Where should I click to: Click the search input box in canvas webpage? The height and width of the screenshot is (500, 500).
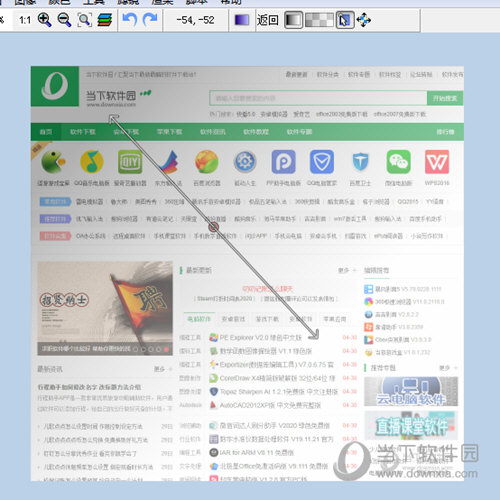pos(318,98)
